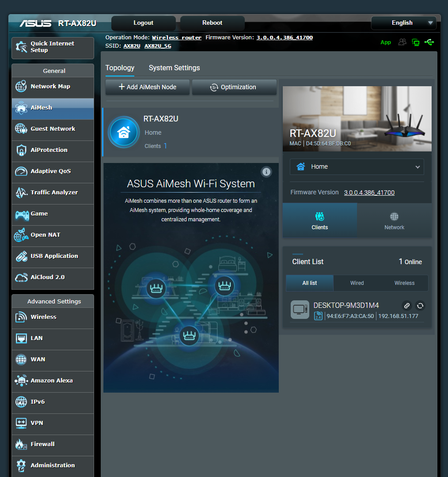Click the AX82U SSID link
Viewport: 448px width, 477px height.
132,46
